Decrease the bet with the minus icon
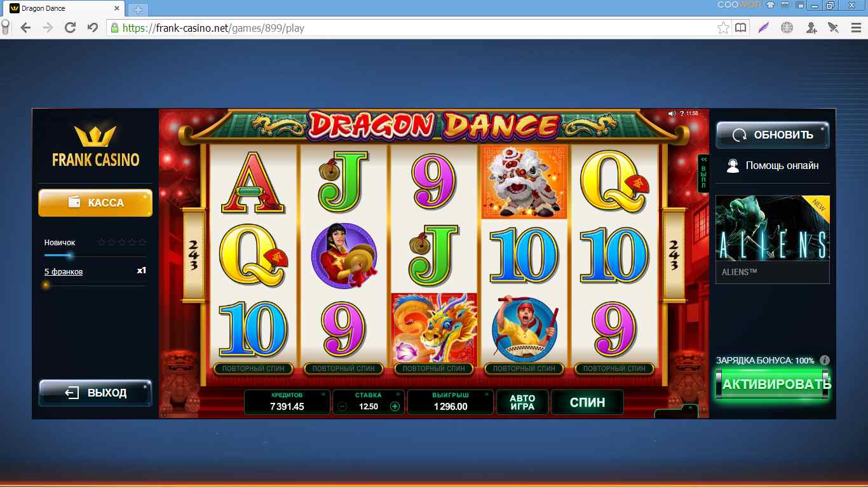 click(x=342, y=407)
